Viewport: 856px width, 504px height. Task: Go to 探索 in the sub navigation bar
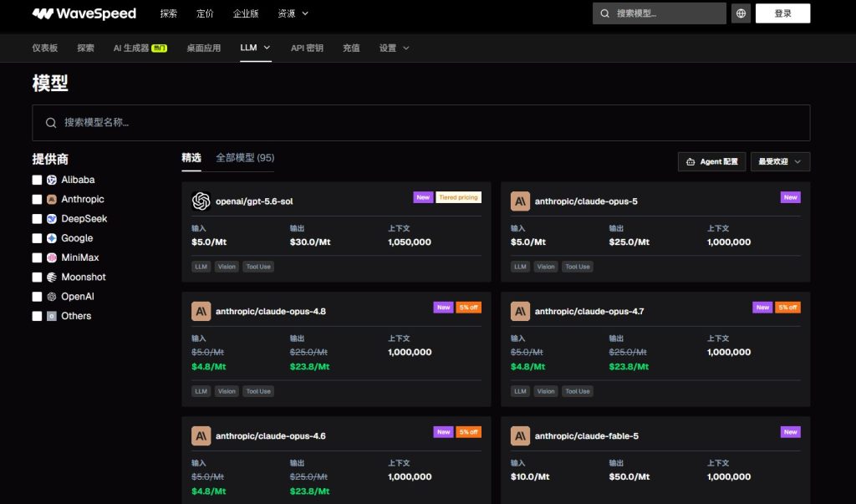click(86, 48)
